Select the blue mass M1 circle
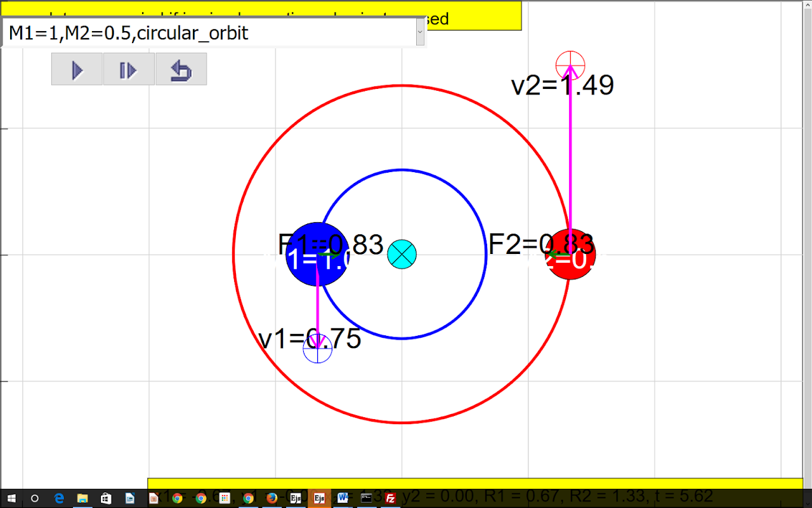812x508 pixels. coord(317,255)
